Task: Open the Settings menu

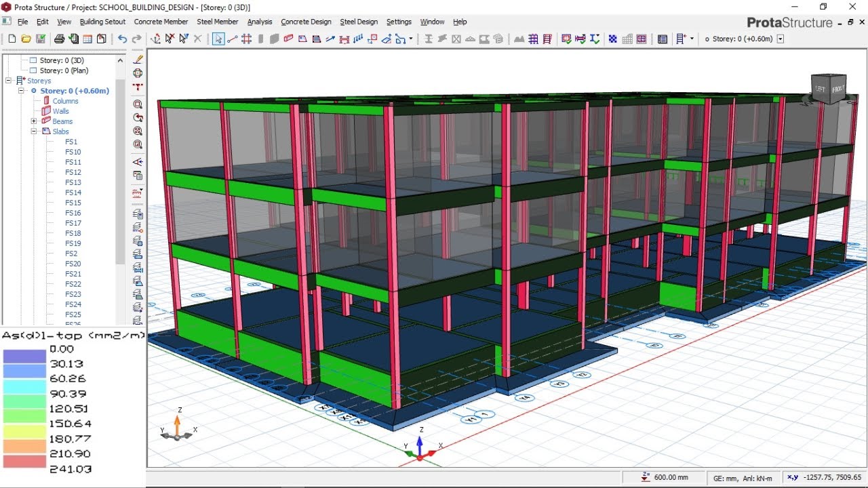Action: (x=399, y=22)
